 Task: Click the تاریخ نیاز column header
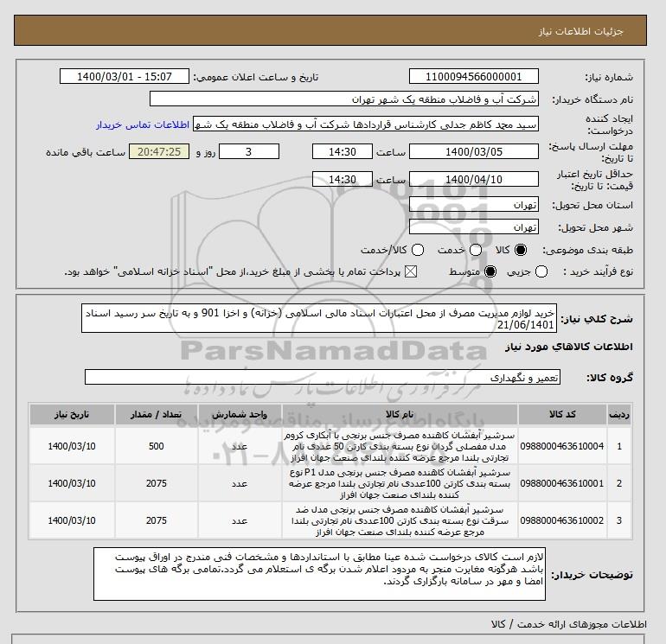pyautogui.click(x=72, y=414)
